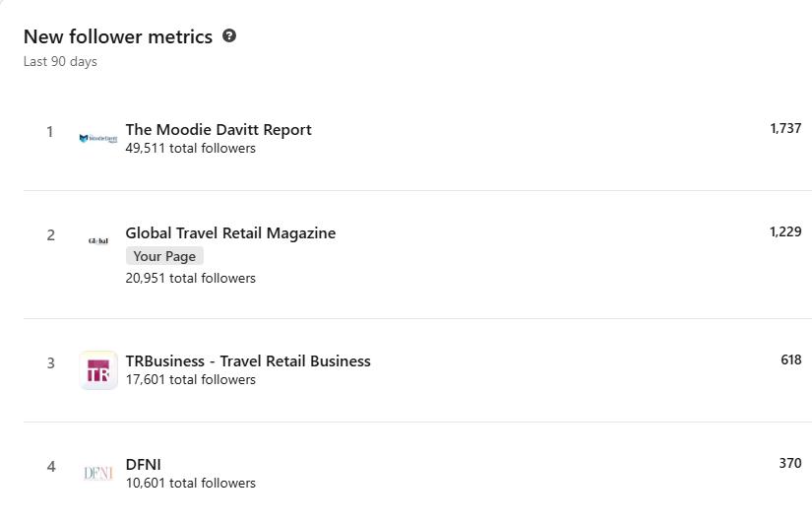This screenshot has width=812, height=523.
Task: Click the TRBusiness logo icon
Action: tap(98, 370)
